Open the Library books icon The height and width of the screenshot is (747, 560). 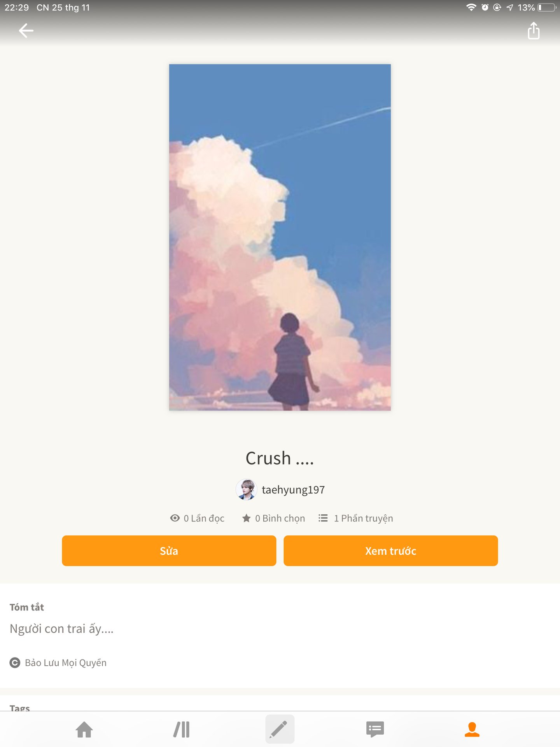point(182,729)
